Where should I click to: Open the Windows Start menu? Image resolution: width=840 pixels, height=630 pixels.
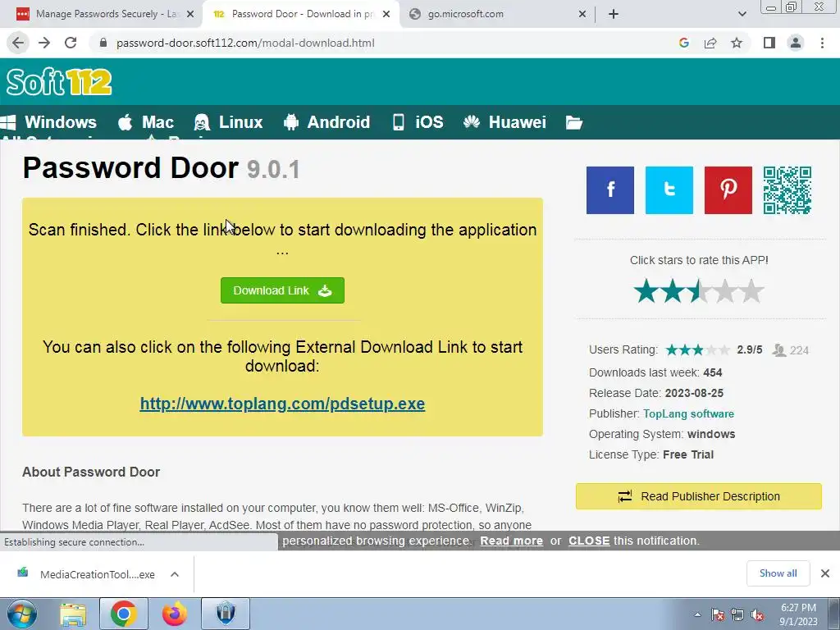[22, 614]
